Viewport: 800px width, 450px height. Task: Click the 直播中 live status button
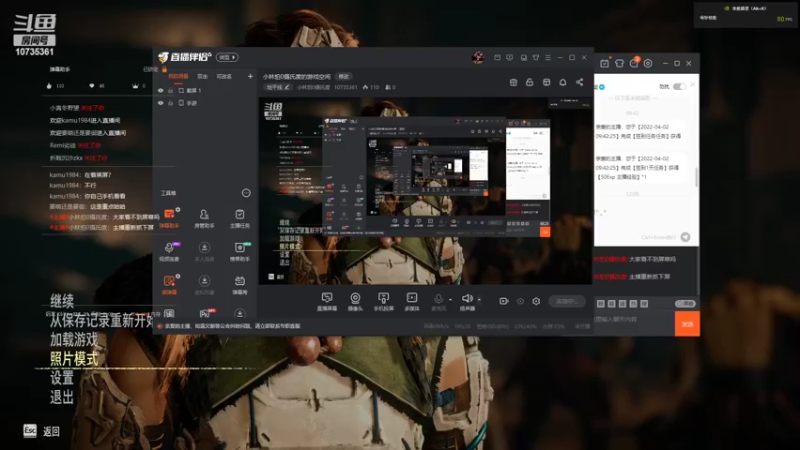567,301
